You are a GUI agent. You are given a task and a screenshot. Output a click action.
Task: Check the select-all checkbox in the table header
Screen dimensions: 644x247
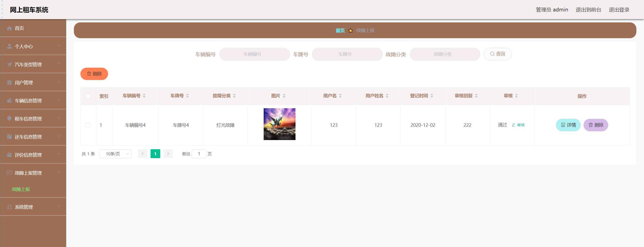click(x=88, y=96)
